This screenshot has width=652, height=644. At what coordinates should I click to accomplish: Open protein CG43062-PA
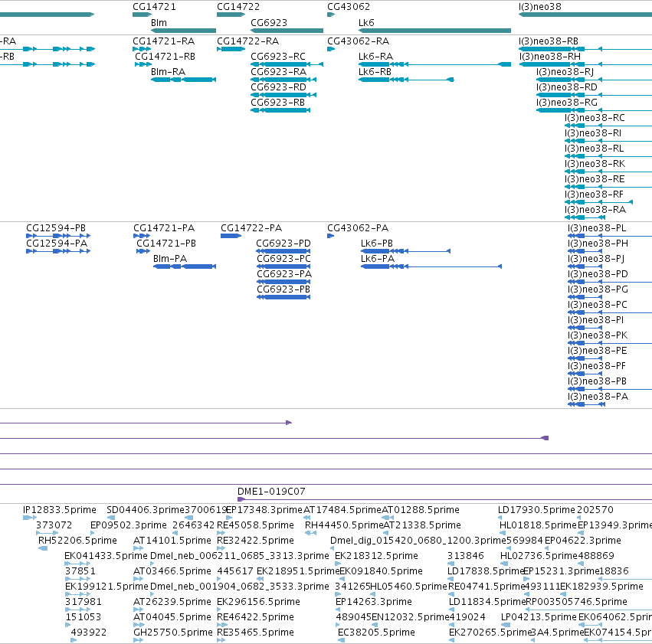[x=358, y=228]
